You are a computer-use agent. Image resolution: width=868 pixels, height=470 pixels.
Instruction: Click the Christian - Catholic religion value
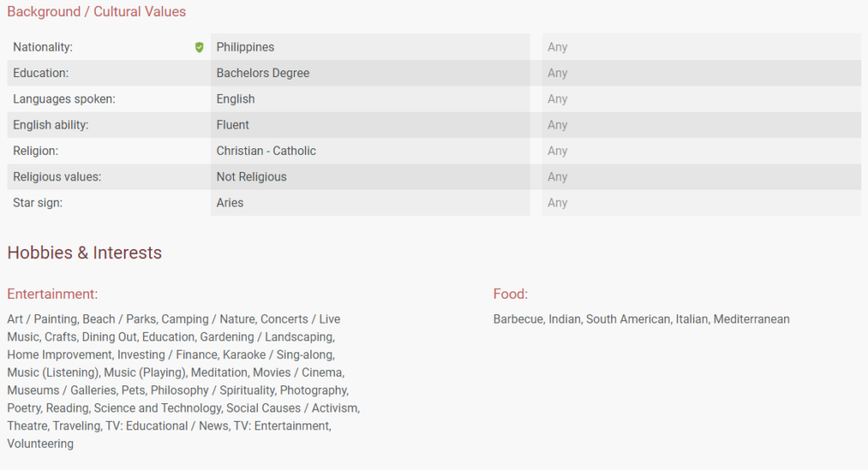(266, 151)
